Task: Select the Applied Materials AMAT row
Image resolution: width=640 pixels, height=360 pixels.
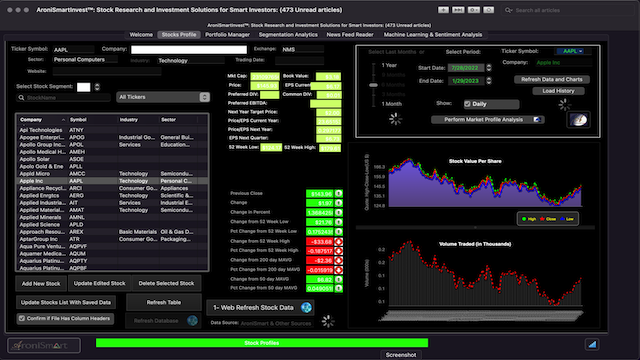Action: pos(112,210)
